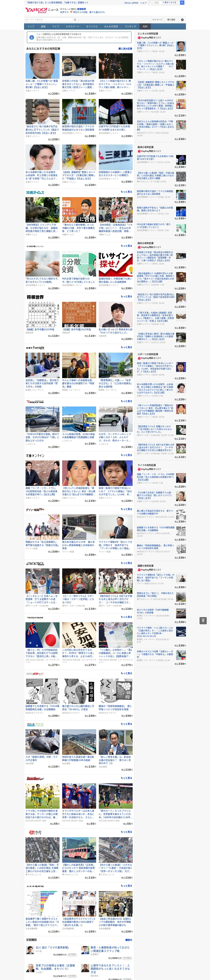Open the puzzle pieces article thumbnail
The image size is (210, 980).
(42, 264)
